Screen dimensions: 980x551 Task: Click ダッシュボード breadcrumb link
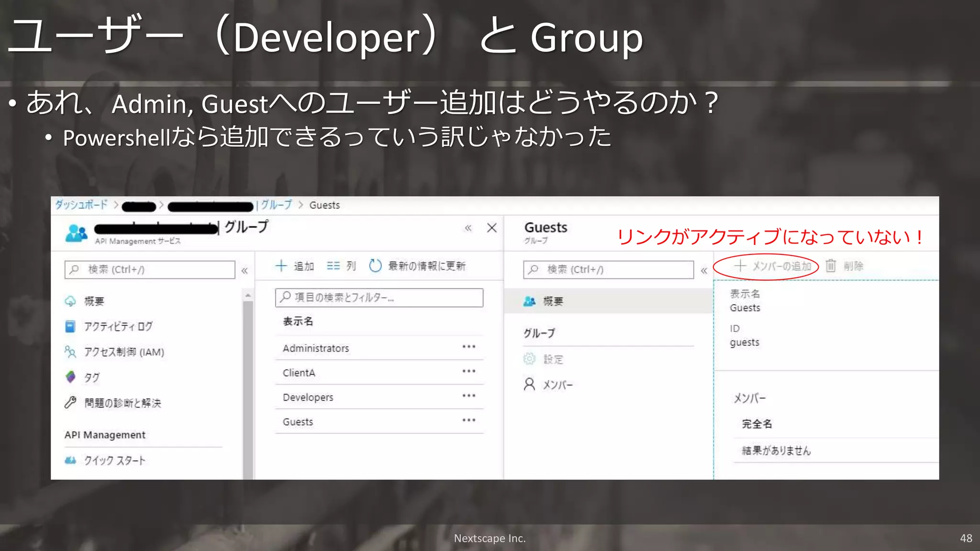pyautogui.click(x=81, y=205)
